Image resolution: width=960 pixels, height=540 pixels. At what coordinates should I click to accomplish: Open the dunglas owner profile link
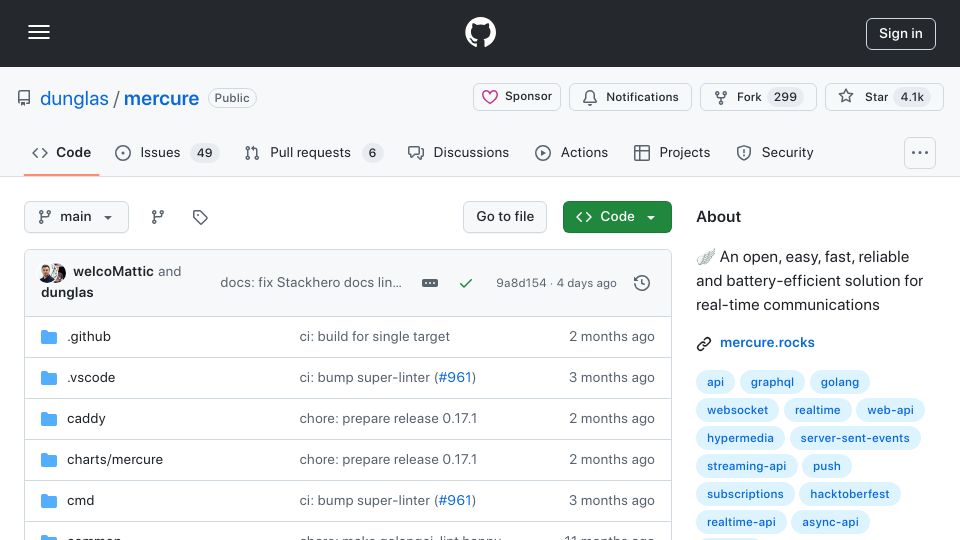pos(74,98)
